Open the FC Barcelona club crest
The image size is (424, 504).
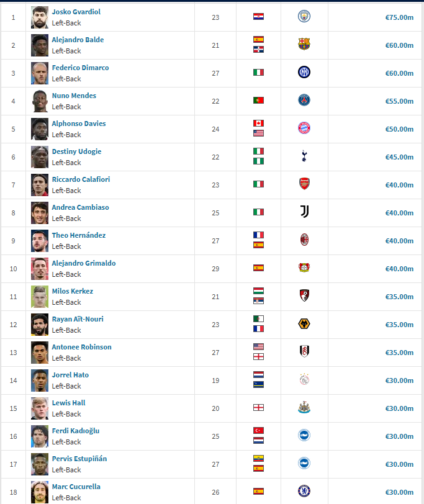click(304, 44)
